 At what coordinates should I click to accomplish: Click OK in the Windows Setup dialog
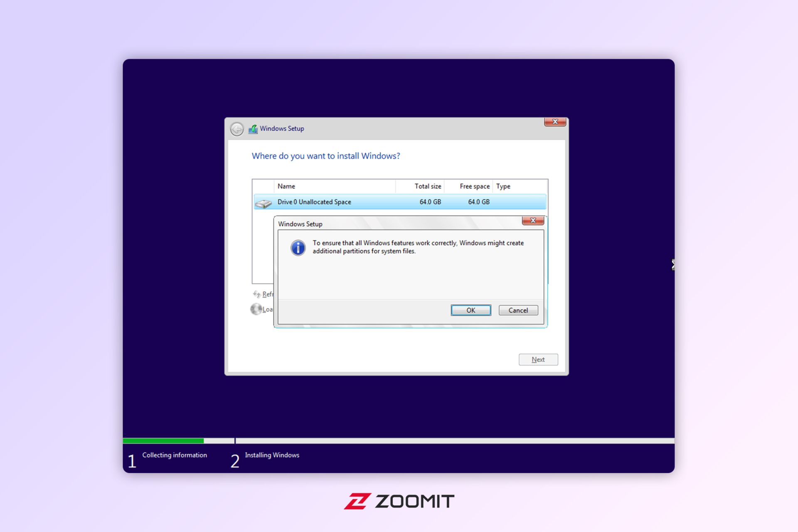tap(470, 310)
